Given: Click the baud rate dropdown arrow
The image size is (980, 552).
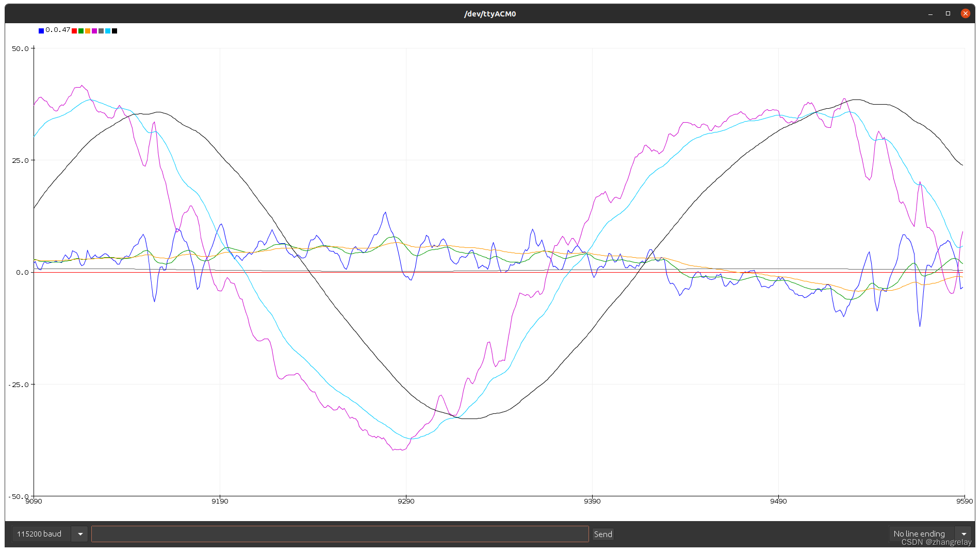Looking at the screenshot, I should point(80,534).
